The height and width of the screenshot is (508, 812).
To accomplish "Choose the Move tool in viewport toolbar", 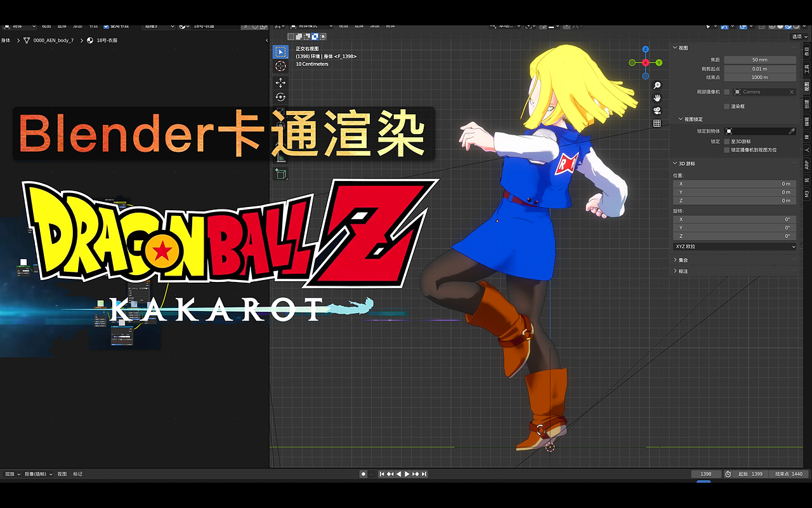I will click(x=280, y=83).
